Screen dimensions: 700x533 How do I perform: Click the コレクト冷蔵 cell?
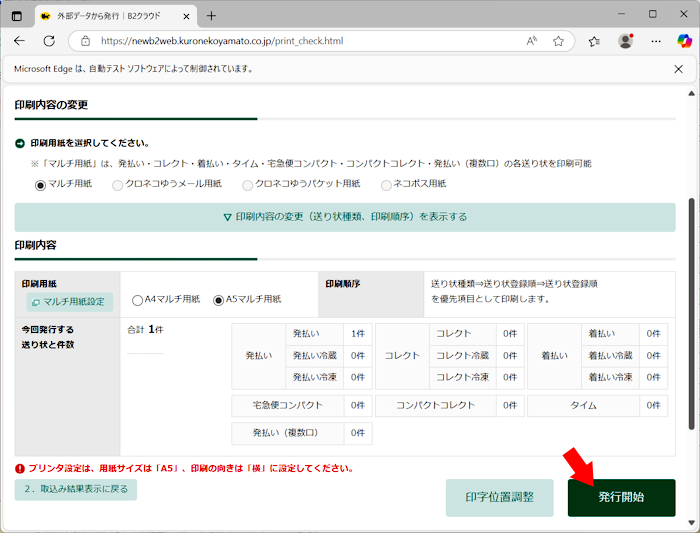462,356
